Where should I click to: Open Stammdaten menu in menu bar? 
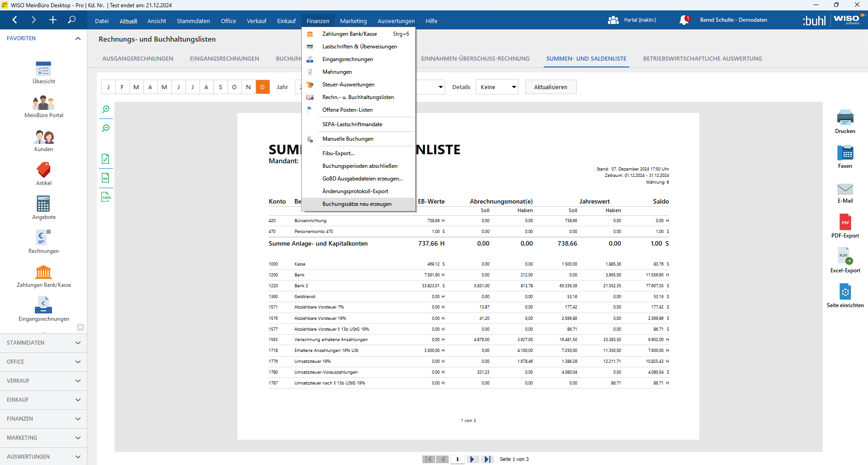tap(193, 21)
